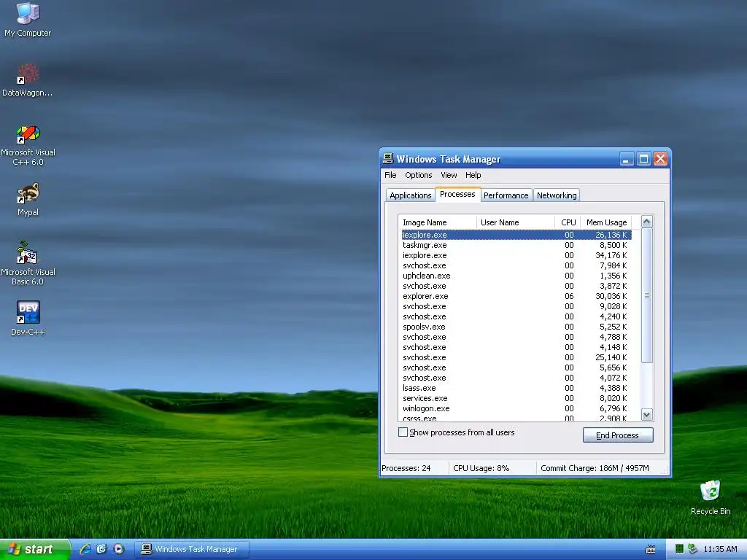This screenshot has height=560, width=747.
Task: Select the lsass.exe process
Action: pos(516,388)
